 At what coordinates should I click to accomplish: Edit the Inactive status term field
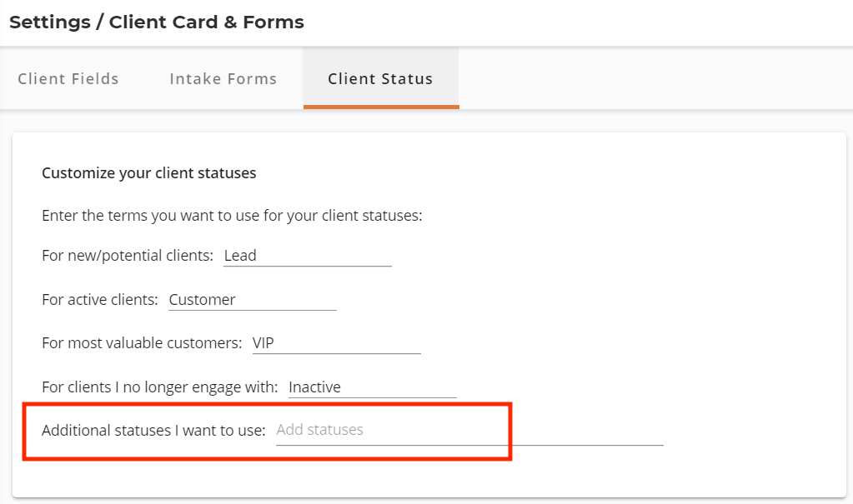tap(372, 387)
